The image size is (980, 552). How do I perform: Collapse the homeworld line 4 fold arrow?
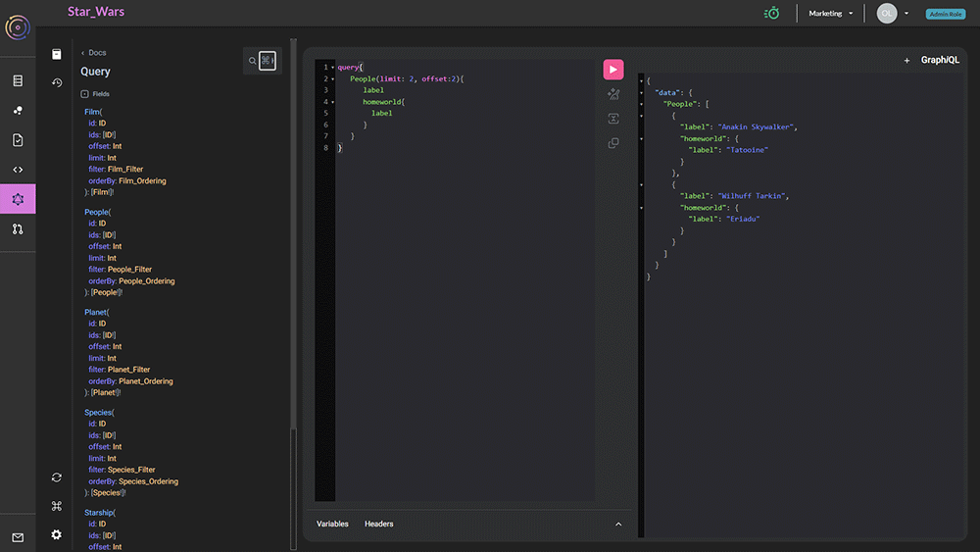pyautogui.click(x=332, y=102)
